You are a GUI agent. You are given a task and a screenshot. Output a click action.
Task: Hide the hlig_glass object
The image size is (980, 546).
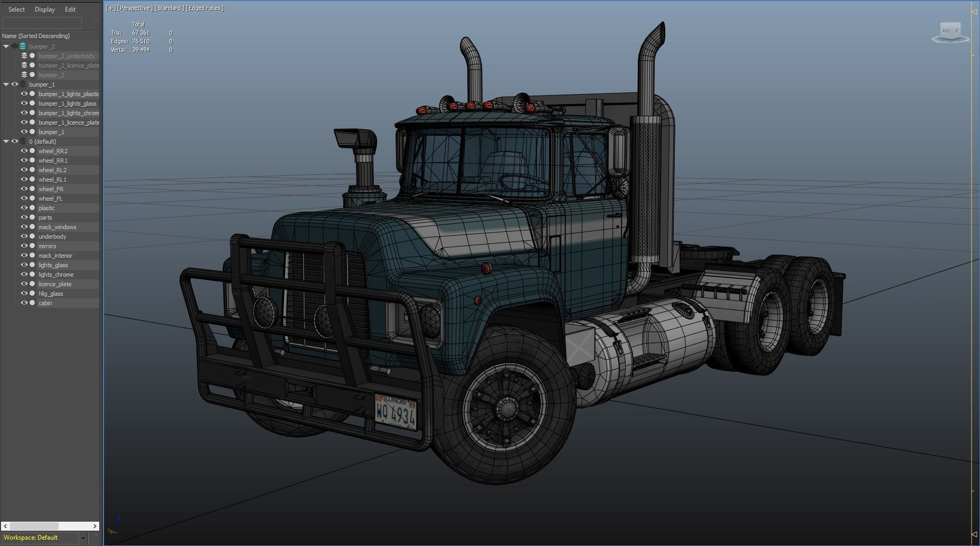coord(24,294)
